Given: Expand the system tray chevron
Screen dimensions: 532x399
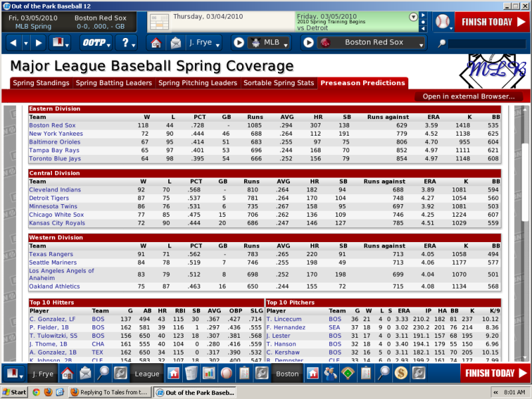Looking at the screenshot, I should tap(495, 392).
